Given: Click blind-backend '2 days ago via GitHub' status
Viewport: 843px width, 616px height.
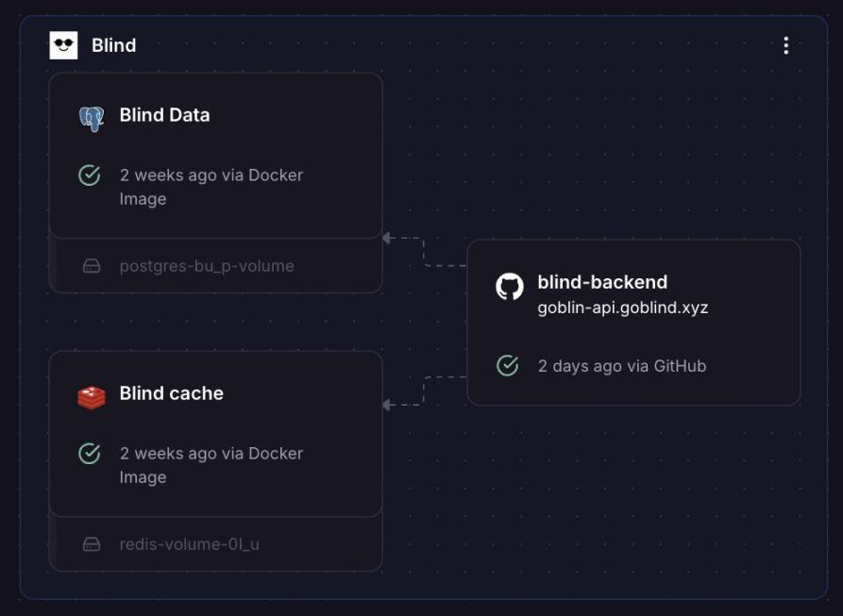Looking at the screenshot, I should [621, 366].
